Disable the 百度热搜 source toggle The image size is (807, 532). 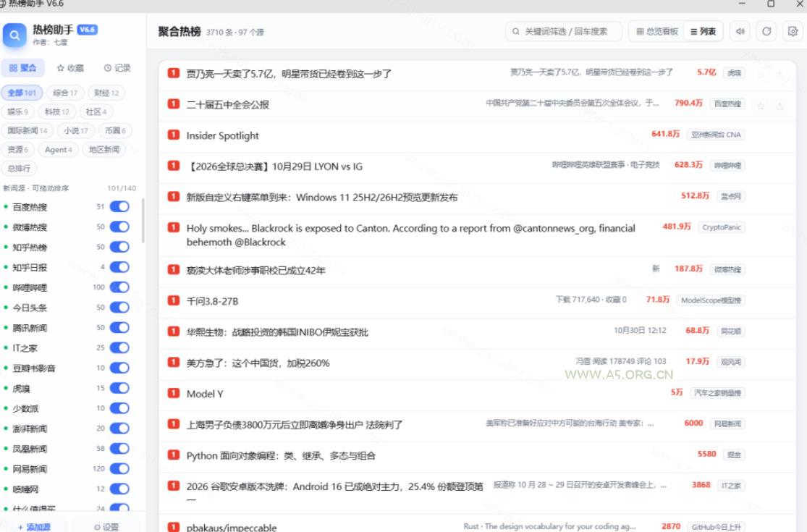click(x=119, y=207)
